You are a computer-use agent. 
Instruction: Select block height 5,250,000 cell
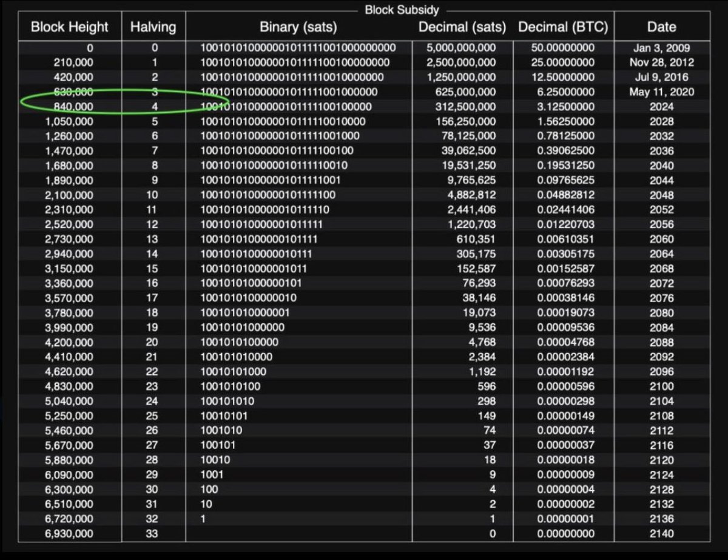click(69, 416)
